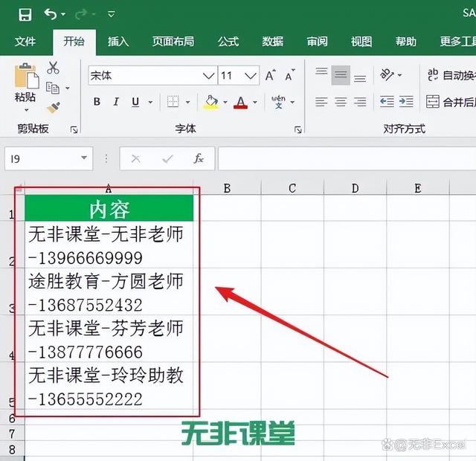Viewport: 476px width, 461px height.
Task: Switch to the 插入 ribbon tab
Action: pos(118,42)
